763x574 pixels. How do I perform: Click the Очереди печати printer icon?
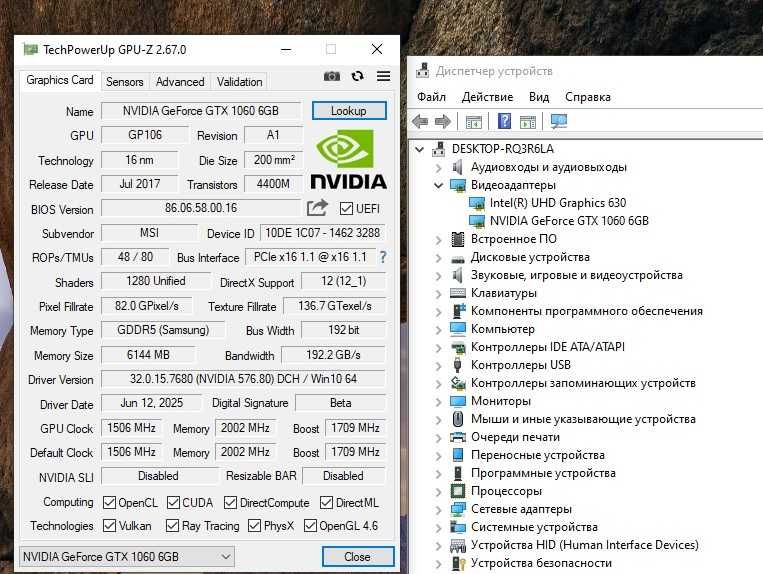tap(457, 437)
